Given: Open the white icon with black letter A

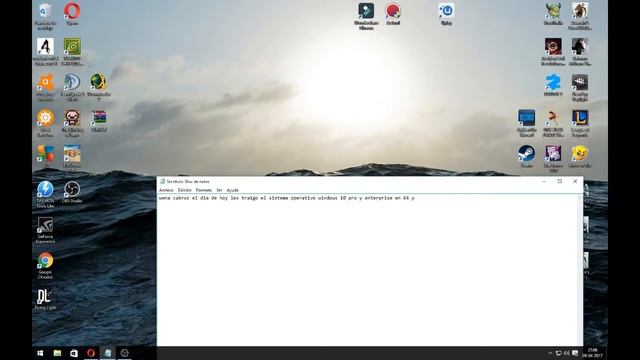Looking at the screenshot, I should (x=45, y=52).
